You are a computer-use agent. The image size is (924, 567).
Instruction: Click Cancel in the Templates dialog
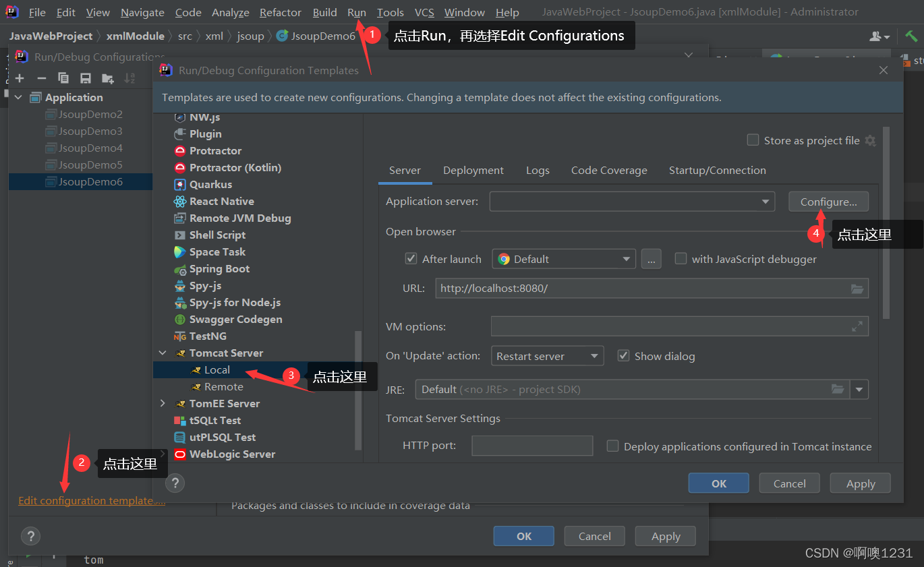tap(790, 483)
